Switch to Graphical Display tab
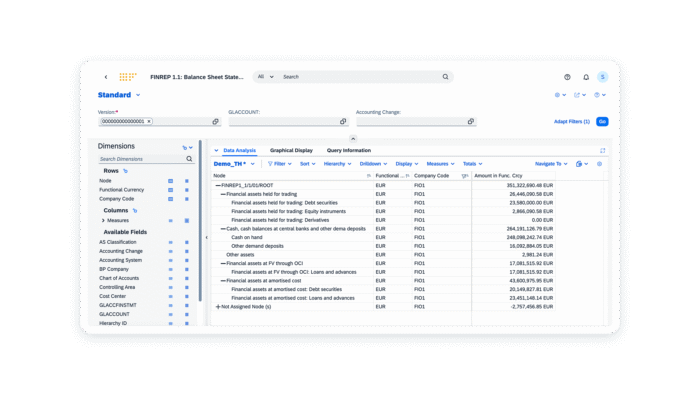This screenshot has width=700, height=394. pos(291,150)
